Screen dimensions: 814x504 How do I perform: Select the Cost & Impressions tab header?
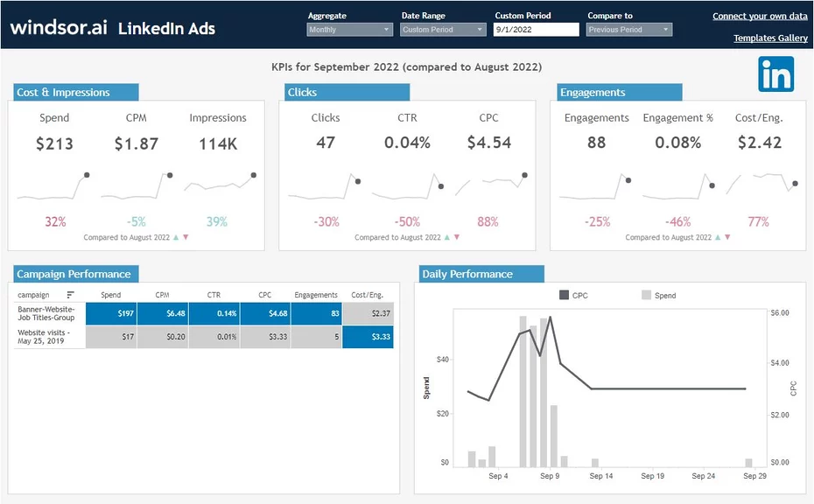76,92
